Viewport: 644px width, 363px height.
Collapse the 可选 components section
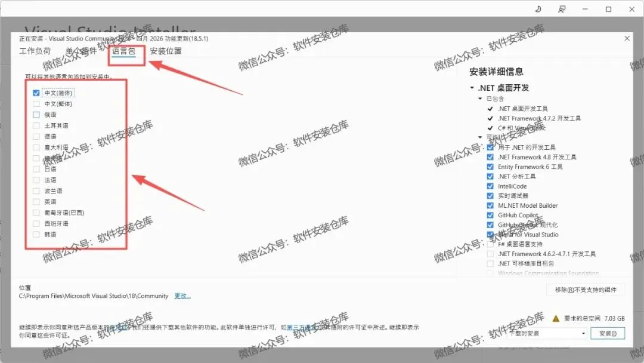(x=479, y=137)
